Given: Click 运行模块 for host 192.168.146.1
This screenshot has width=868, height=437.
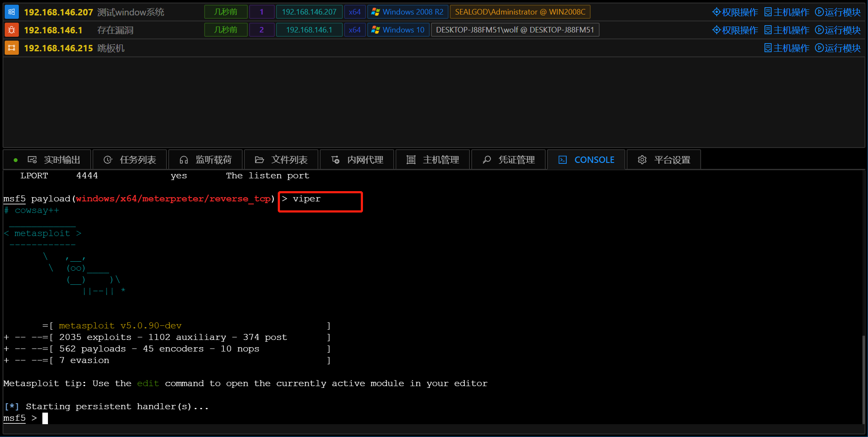Looking at the screenshot, I should [838, 30].
